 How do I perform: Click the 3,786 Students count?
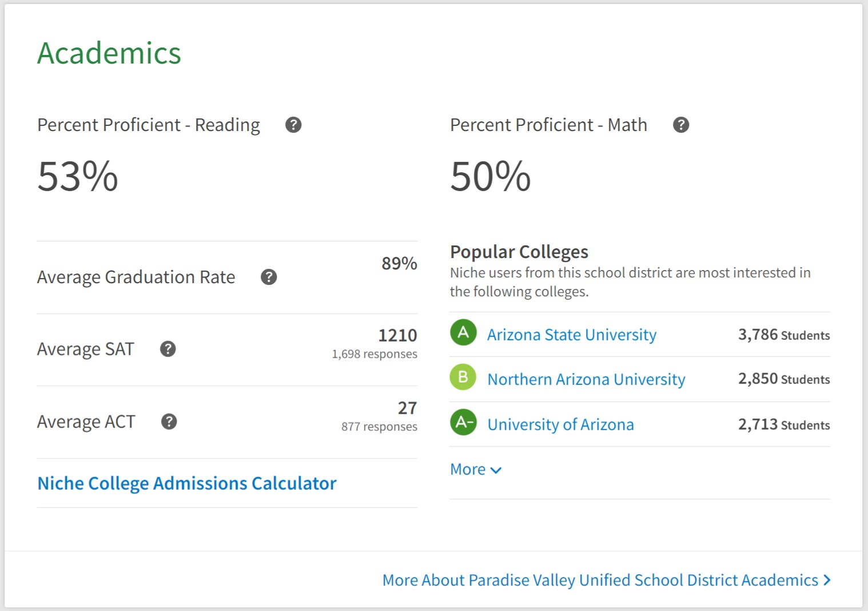tap(783, 335)
